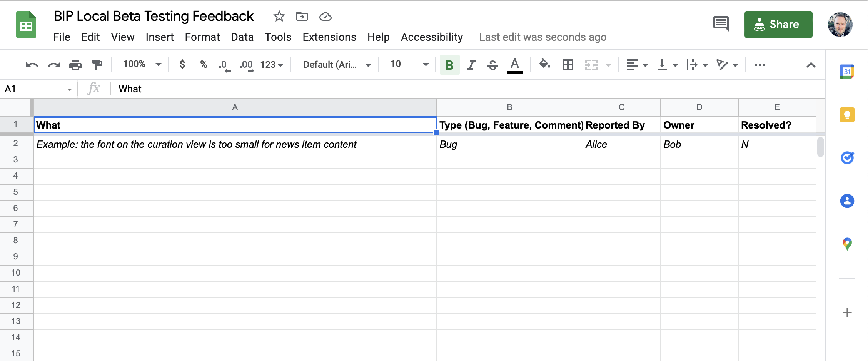Click the green Share button
868x361 pixels.
pyautogui.click(x=778, y=25)
